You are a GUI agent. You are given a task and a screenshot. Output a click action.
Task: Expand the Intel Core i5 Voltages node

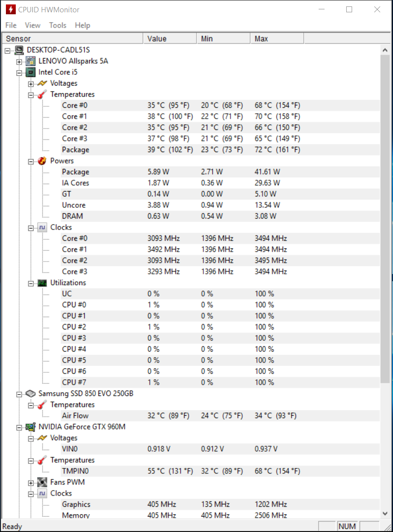(31, 84)
